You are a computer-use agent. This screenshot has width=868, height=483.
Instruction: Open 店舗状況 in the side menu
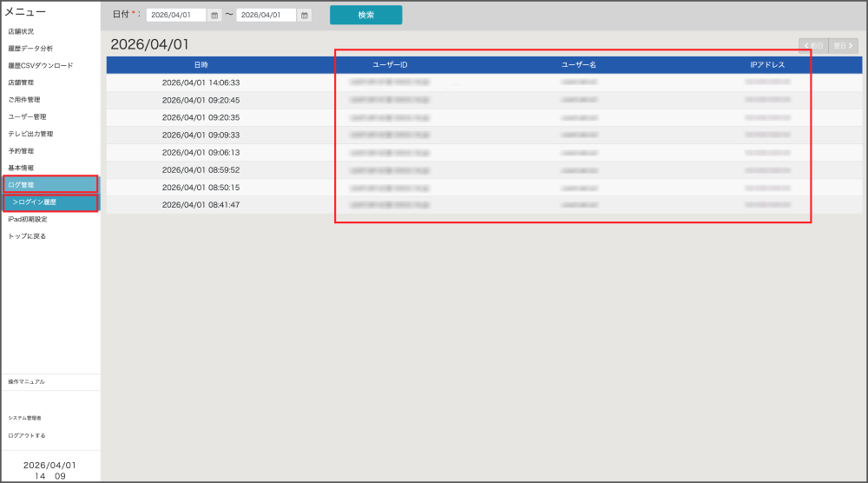pyautogui.click(x=21, y=31)
